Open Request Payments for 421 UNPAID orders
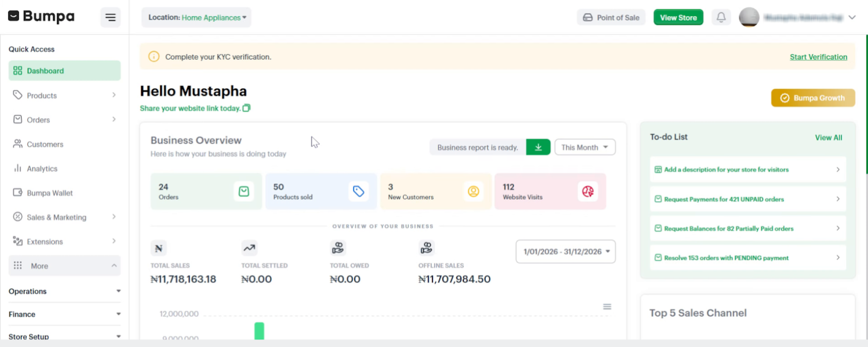This screenshot has height=347, width=868. (x=748, y=199)
